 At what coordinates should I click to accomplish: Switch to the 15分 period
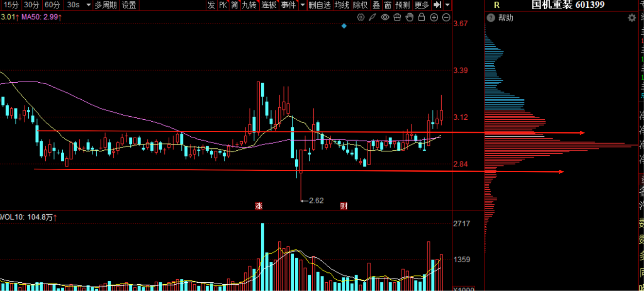[11, 5]
